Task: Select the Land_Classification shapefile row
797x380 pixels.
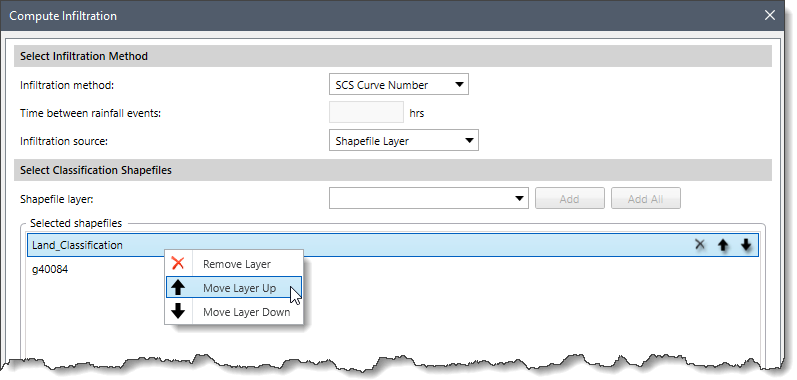Action: pos(392,245)
